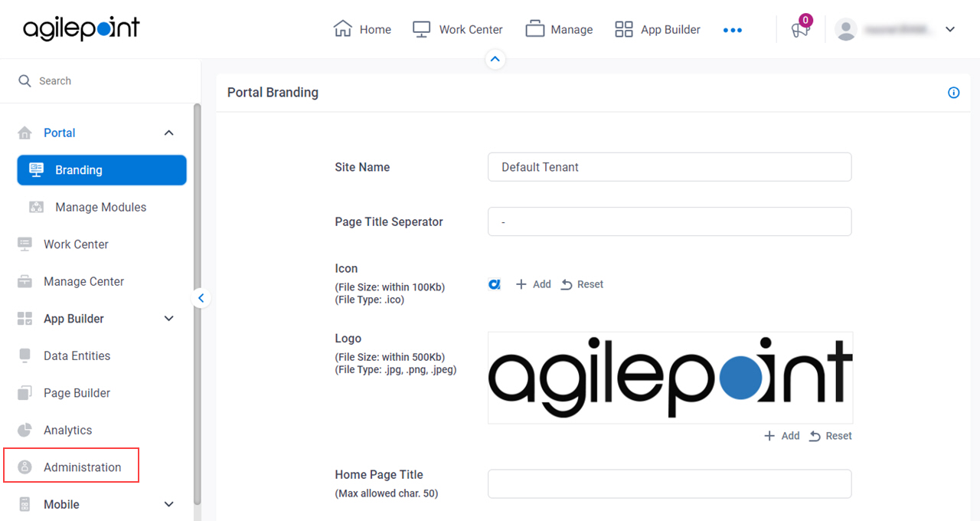Image resolution: width=980 pixels, height=521 pixels.
Task: Collapse the top navigation bar arrow
Action: coord(495,59)
